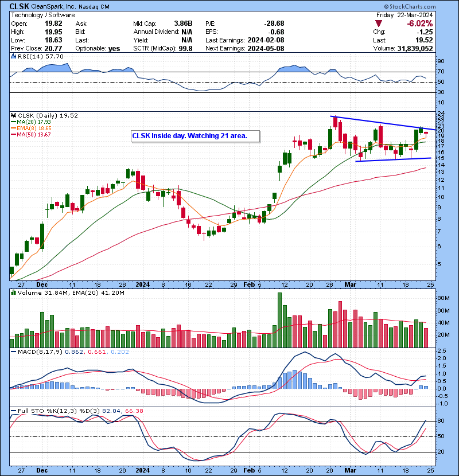Click the CLSK ticker symbol in header

[19, 6]
